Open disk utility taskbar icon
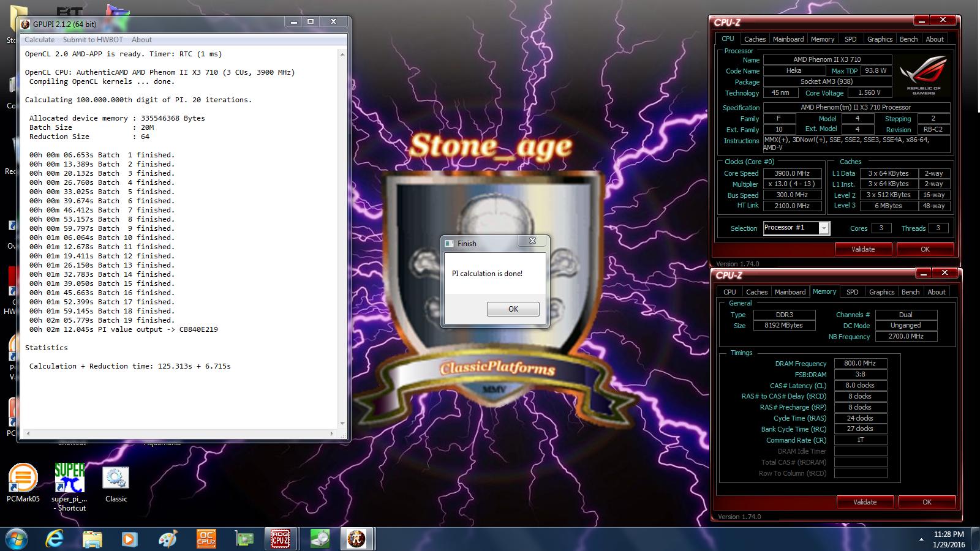The height and width of the screenshot is (551, 980). [320, 539]
